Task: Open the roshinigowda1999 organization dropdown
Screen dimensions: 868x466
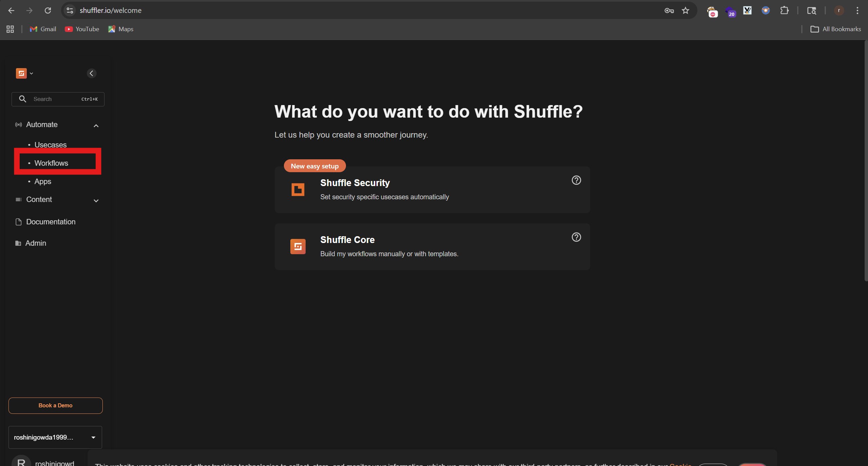Action: click(55, 437)
